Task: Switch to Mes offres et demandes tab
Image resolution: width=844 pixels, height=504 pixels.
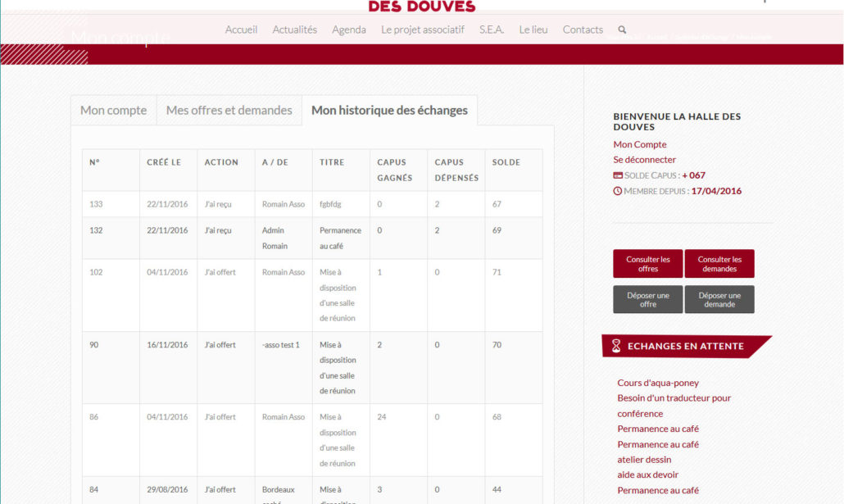Action: [x=229, y=111]
